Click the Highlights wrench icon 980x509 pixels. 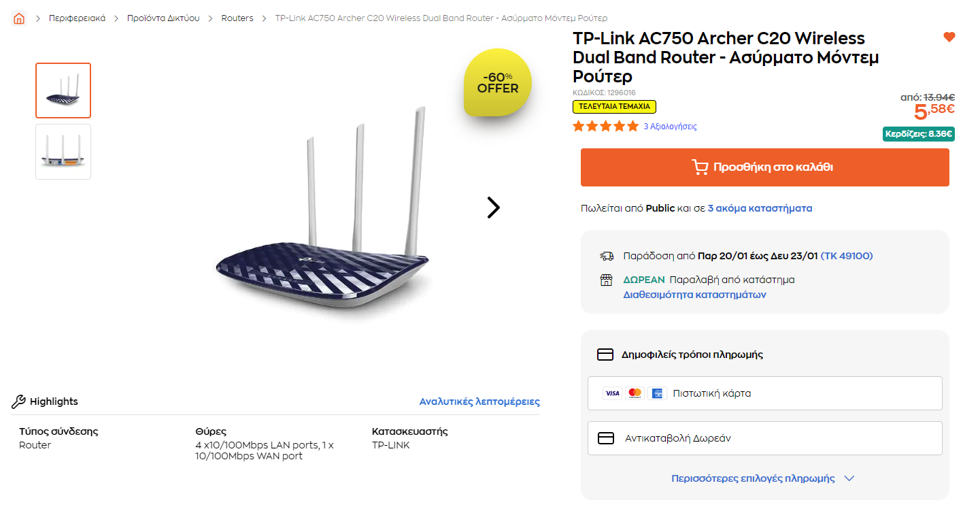(19, 401)
